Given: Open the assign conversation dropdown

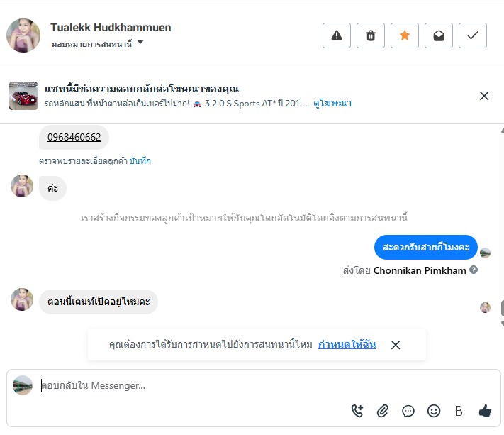Looking at the screenshot, I should click(x=140, y=43).
